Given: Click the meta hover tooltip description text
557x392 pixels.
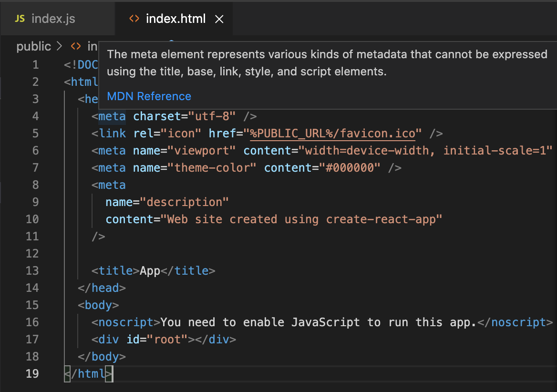Looking at the screenshot, I should click(327, 63).
